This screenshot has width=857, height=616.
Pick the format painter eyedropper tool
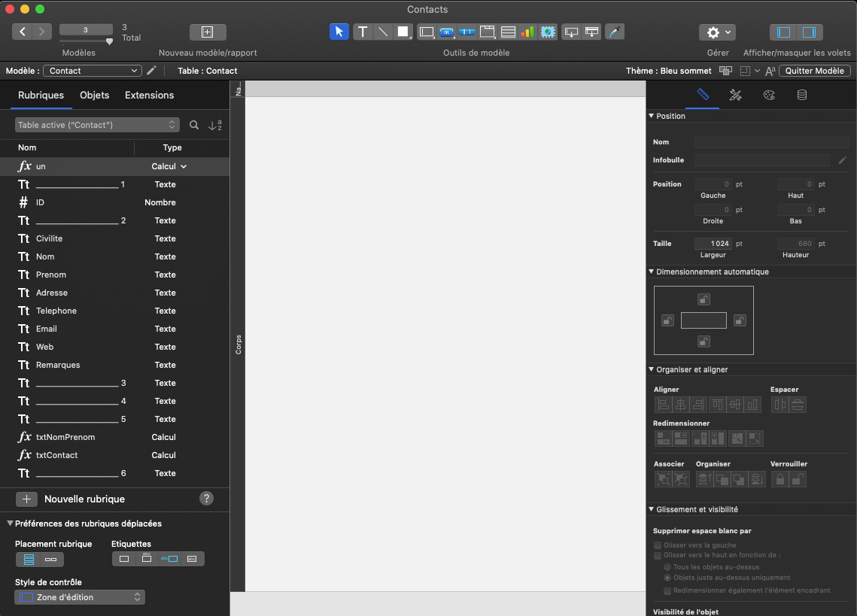point(615,32)
